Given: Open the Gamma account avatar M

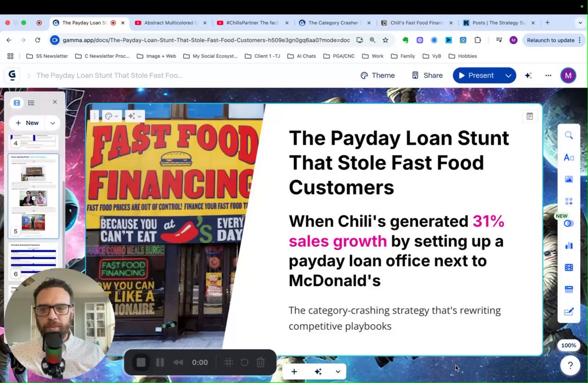Looking at the screenshot, I should pyautogui.click(x=568, y=75).
